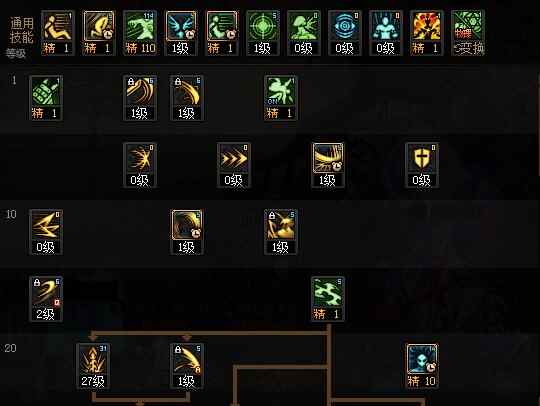This screenshot has height=406, width=540.
Task: Pick the green mushroom skill at 0级
Action: pyautogui.click(x=304, y=33)
